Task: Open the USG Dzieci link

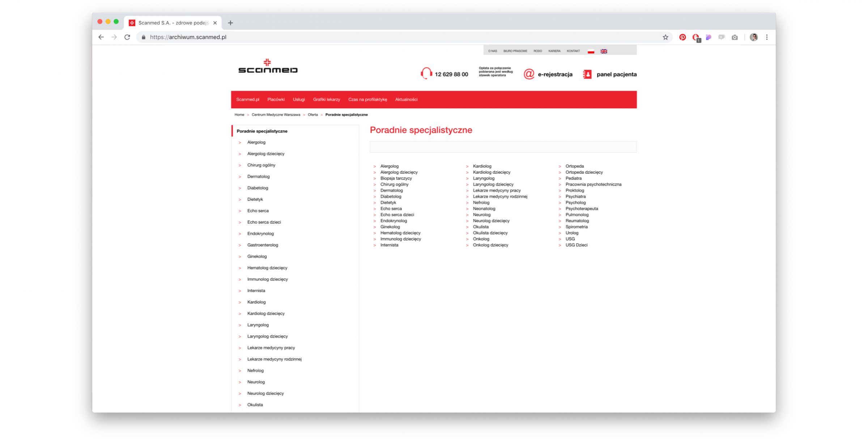Action: [576, 245]
